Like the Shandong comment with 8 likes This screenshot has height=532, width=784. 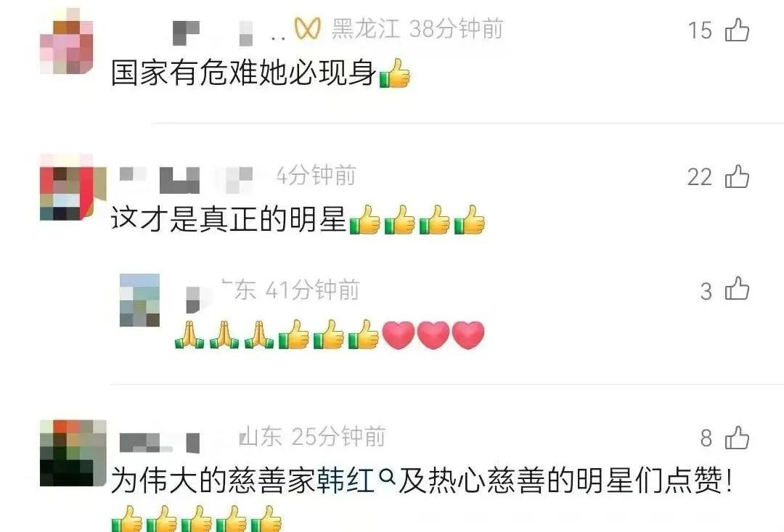(737, 438)
